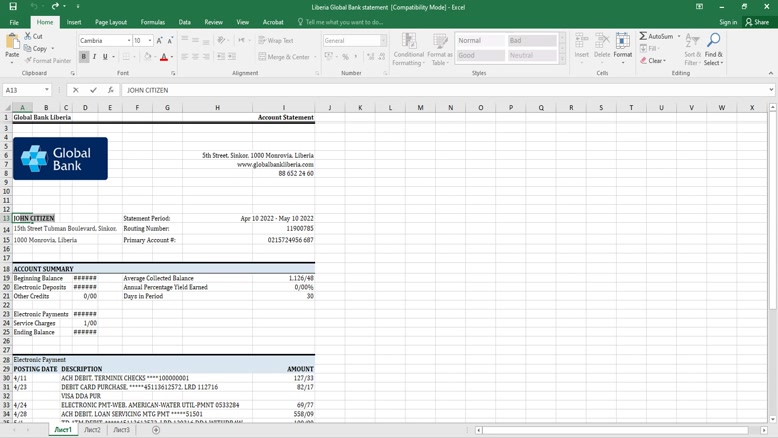This screenshot has height=438, width=778.
Task: Switch to the Formulas ribbon tab
Action: (x=153, y=22)
